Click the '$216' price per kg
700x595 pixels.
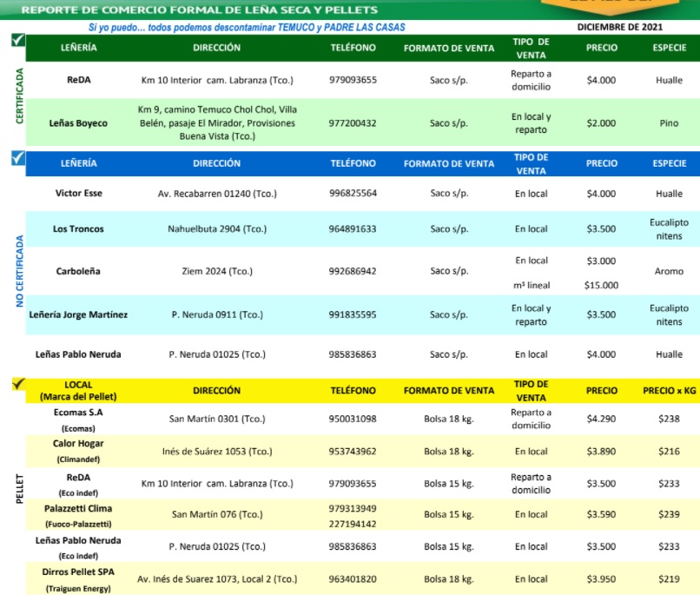[x=669, y=452]
